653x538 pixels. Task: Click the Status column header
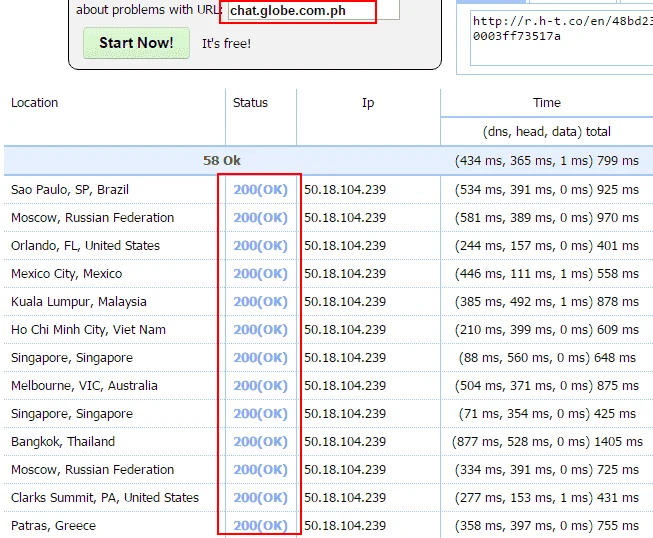[x=250, y=103]
